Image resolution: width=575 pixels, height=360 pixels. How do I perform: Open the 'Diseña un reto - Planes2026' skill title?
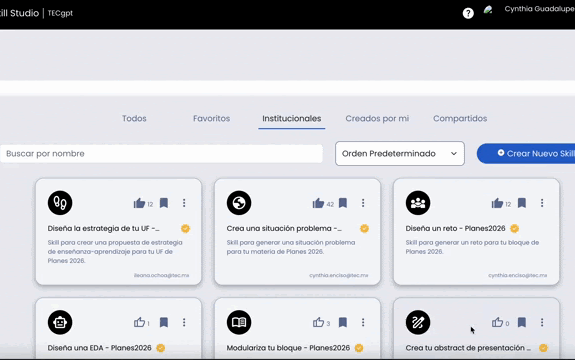tap(455, 228)
